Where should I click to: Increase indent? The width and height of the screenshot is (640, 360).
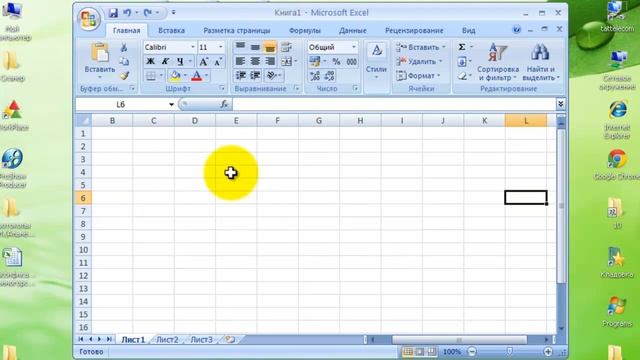(x=255, y=76)
